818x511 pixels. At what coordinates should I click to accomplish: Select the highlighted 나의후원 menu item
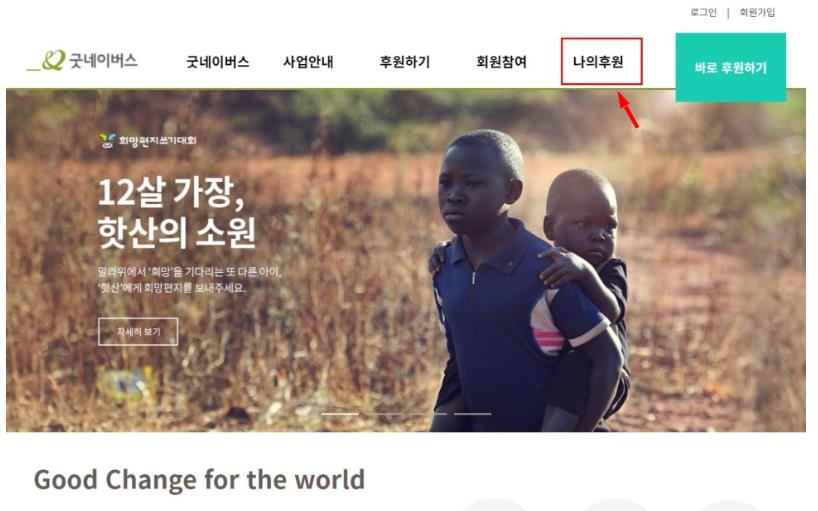tap(601, 62)
